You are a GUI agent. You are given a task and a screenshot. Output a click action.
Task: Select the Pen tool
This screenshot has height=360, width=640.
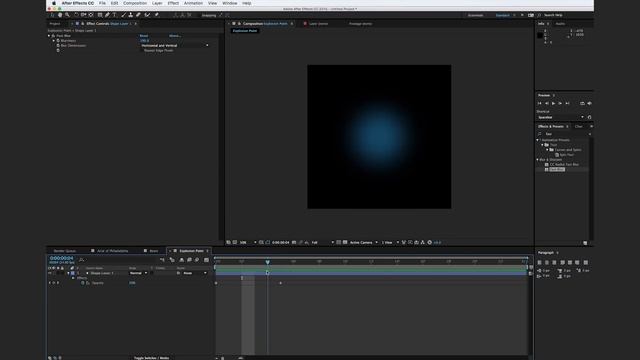pos(107,15)
